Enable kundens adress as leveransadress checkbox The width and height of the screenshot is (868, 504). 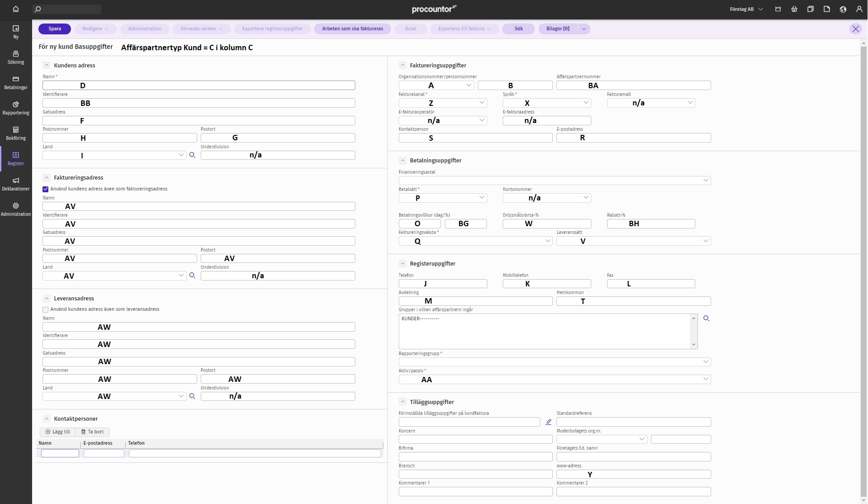(46, 309)
